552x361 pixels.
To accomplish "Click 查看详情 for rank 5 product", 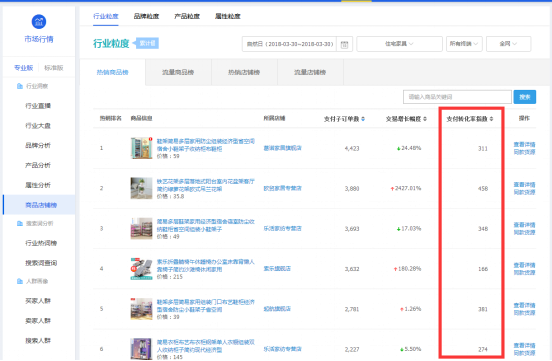I will click(x=524, y=305).
